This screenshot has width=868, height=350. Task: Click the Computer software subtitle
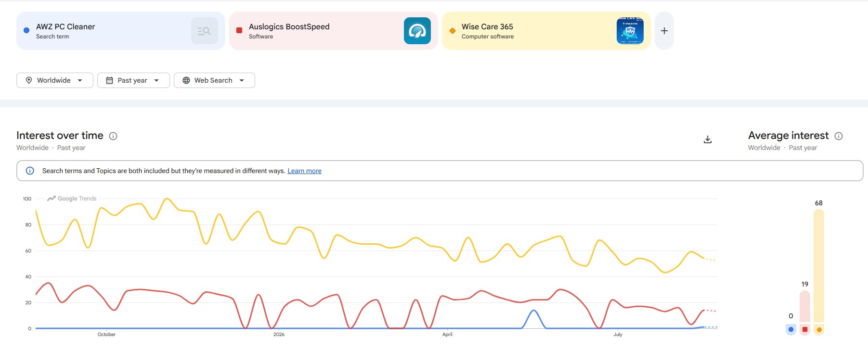(487, 37)
